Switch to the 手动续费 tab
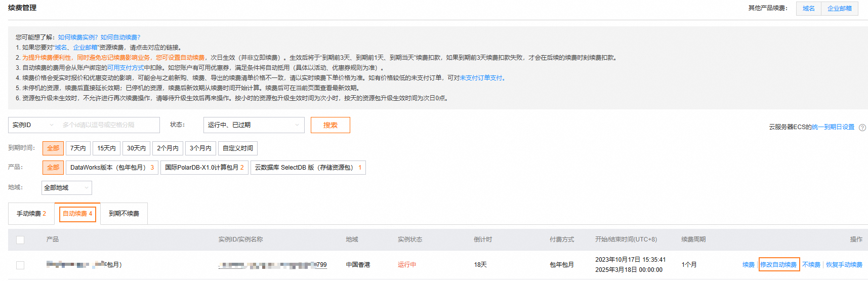Image resolution: width=868 pixels, height=281 pixels. coord(31,214)
